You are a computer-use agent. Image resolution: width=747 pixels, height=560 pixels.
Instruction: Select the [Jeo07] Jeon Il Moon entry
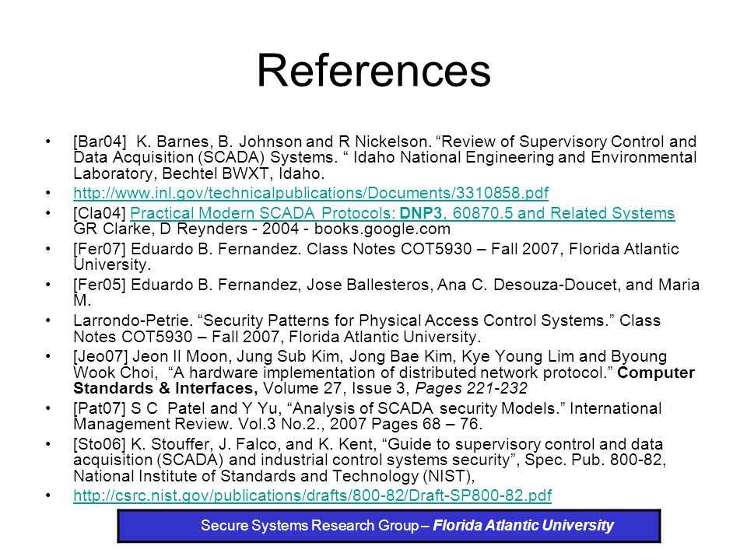click(384, 373)
